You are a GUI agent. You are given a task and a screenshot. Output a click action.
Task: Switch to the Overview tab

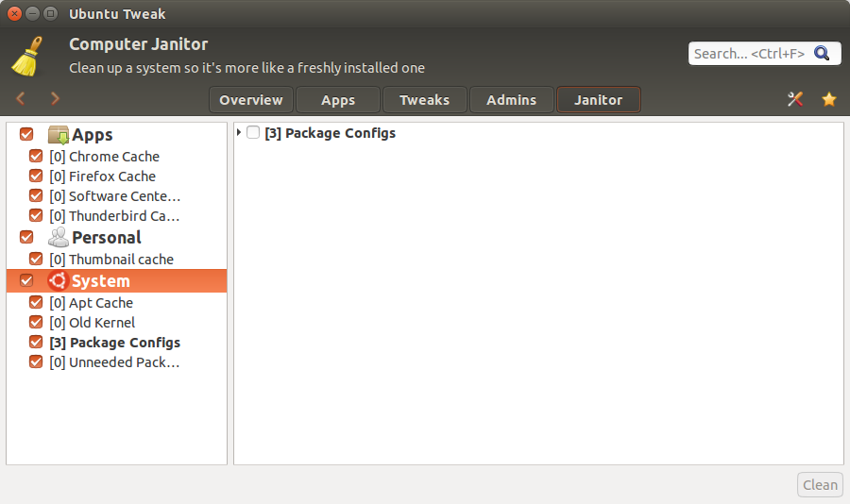251,100
